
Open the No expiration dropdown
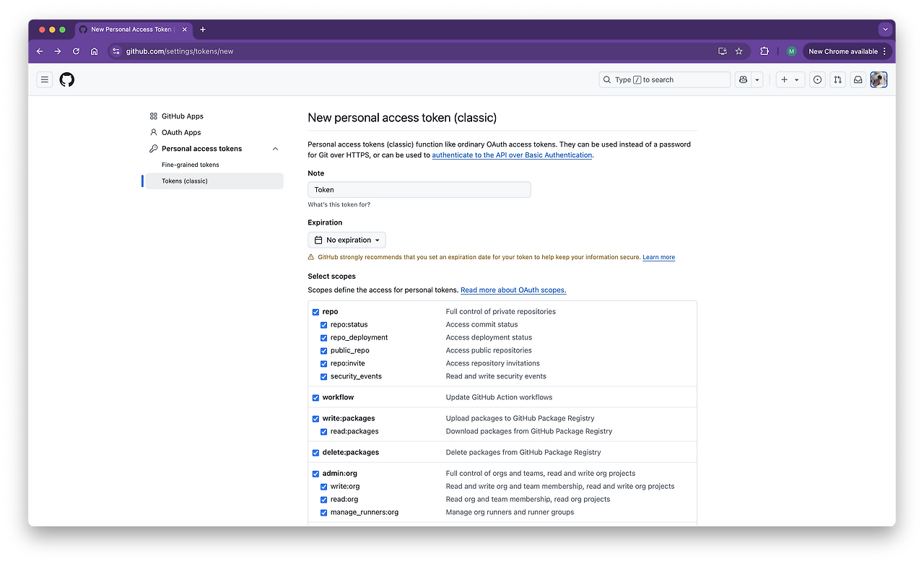[x=346, y=240]
